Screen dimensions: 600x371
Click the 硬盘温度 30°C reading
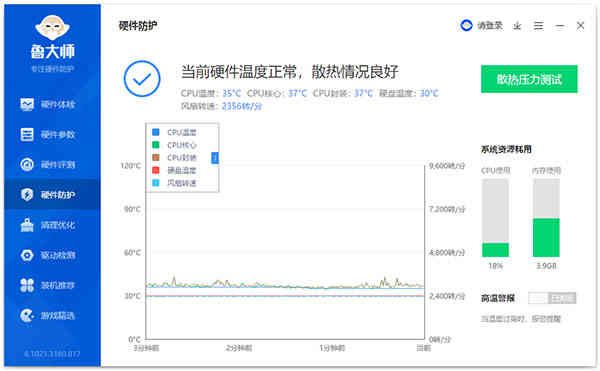(x=409, y=93)
